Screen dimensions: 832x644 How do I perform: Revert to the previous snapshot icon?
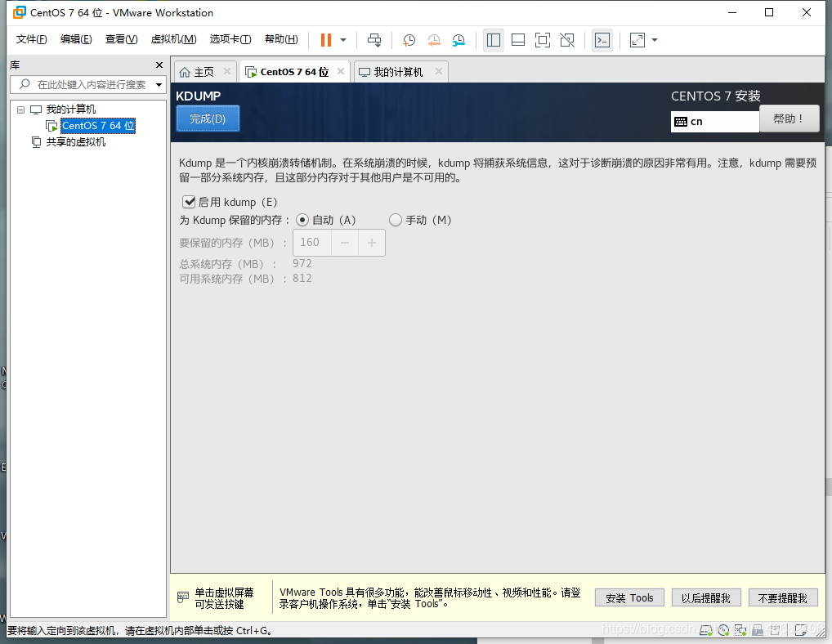434,40
